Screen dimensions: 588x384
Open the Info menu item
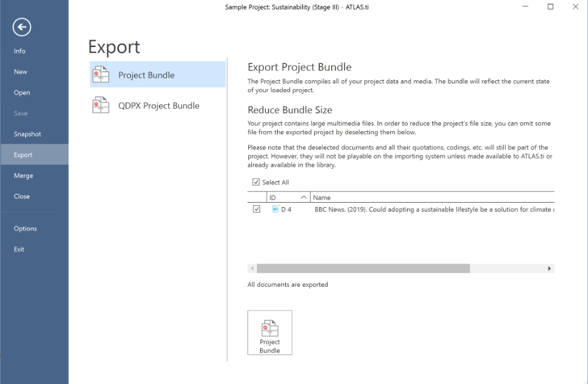pyautogui.click(x=19, y=51)
